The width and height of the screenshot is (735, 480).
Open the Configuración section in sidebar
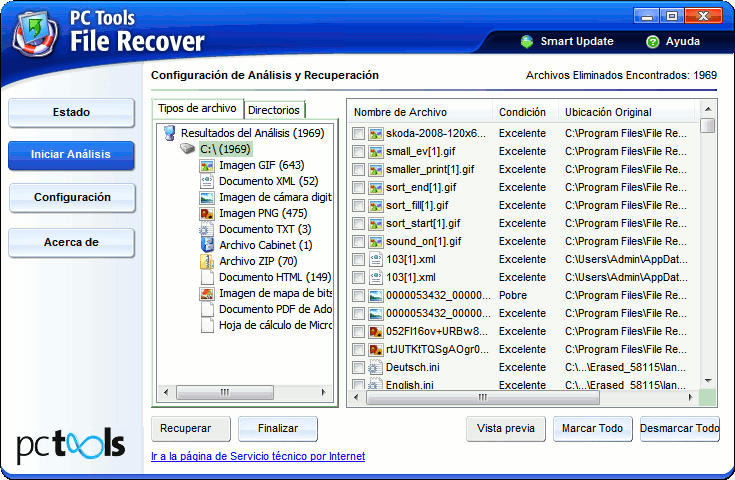(x=72, y=198)
